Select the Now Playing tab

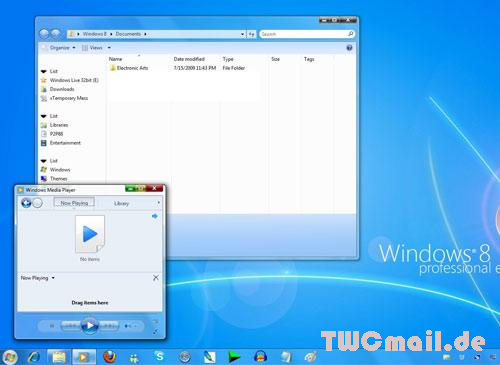[x=74, y=203]
